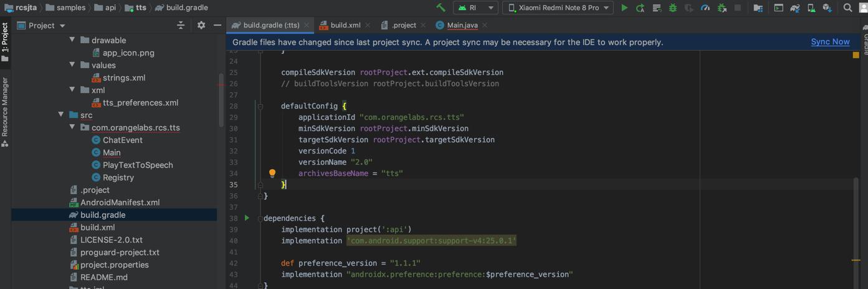Image resolution: width=868 pixels, height=289 pixels.
Task: Collapse the src folder
Action: [x=61, y=115]
